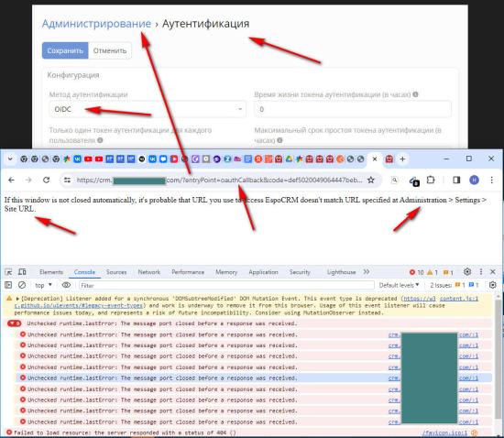Open the Security tab in DevTools
The width and height of the screenshot is (504, 438).
coord(300,272)
